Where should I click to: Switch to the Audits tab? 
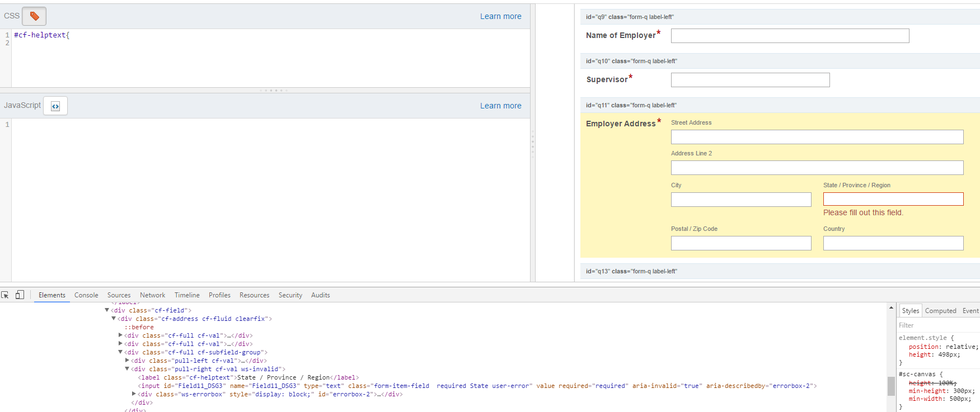tap(320, 295)
